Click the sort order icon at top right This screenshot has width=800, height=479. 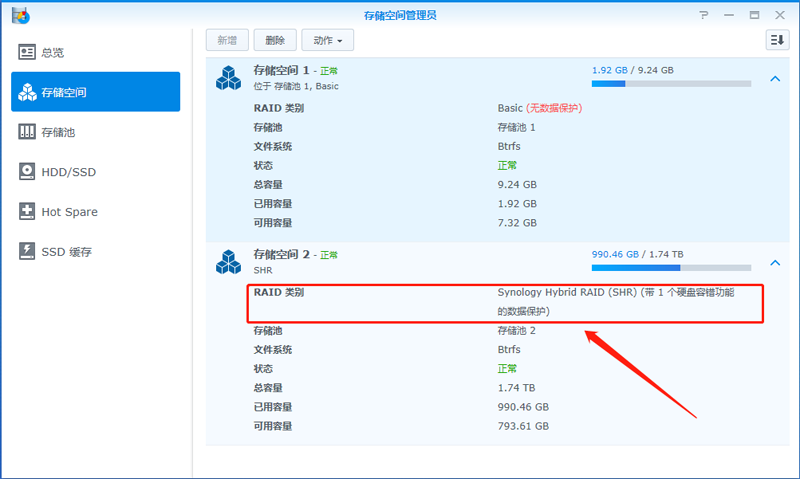pyautogui.click(x=777, y=40)
